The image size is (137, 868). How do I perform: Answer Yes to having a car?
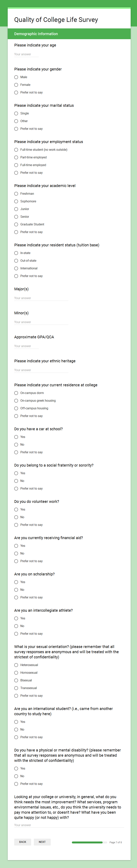point(16,437)
